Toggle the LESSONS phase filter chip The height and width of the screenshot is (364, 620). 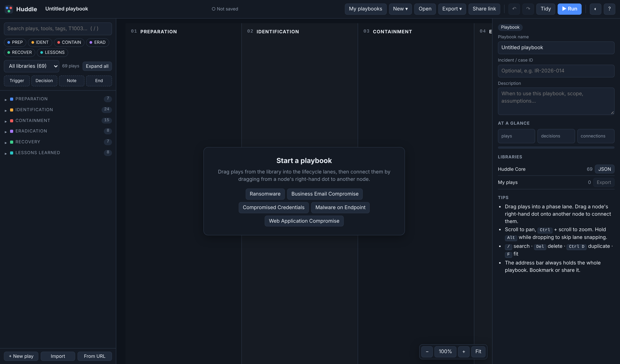point(52,52)
